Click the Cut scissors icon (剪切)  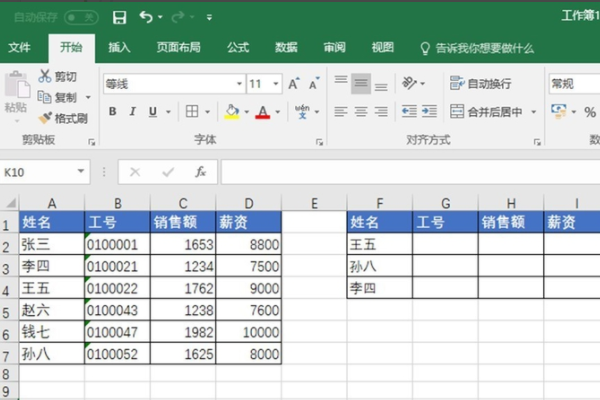coord(58,76)
